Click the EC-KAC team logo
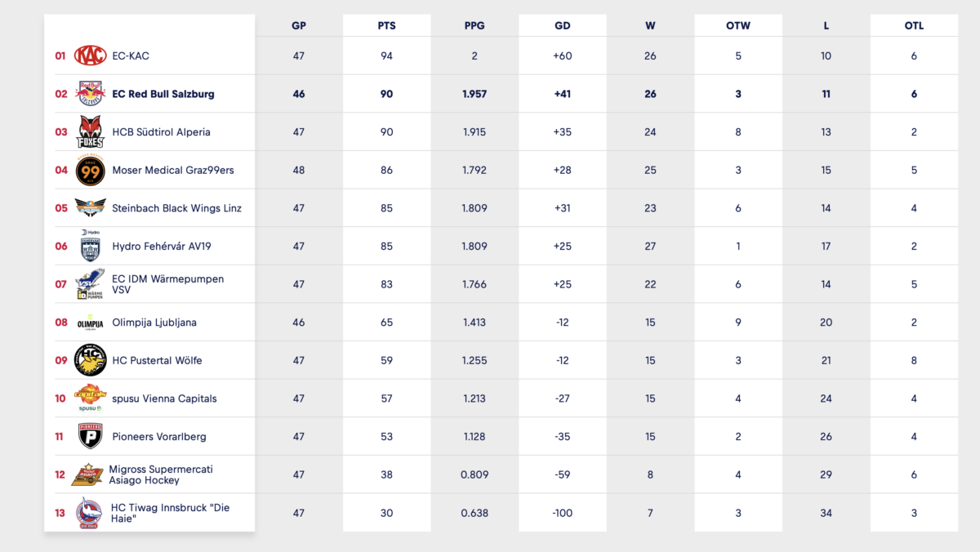 pyautogui.click(x=90, y=56)
